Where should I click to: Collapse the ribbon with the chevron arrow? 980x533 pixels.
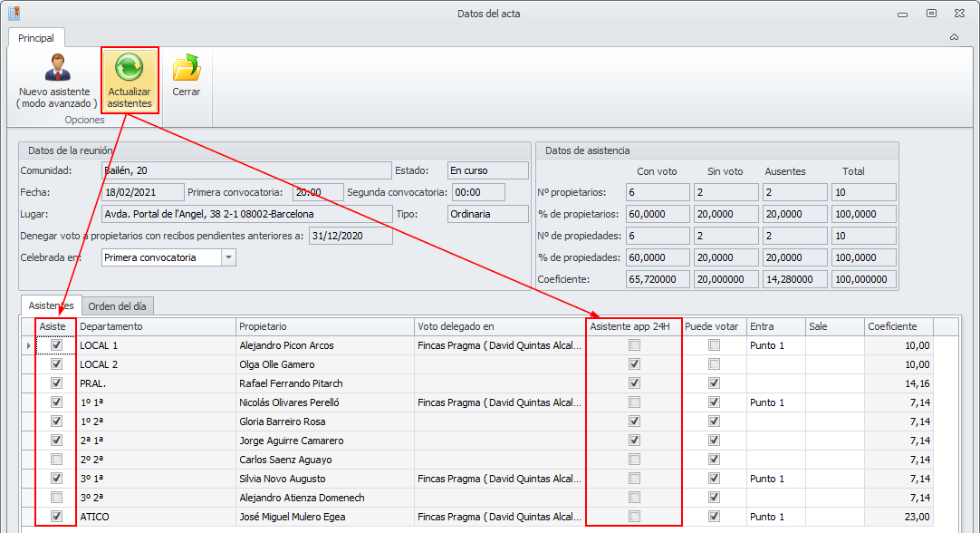(x=954, y=37)
